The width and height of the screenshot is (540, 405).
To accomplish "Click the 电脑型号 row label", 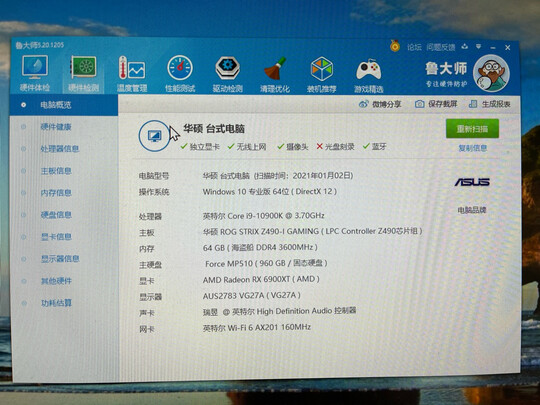I will click(154, 176).
